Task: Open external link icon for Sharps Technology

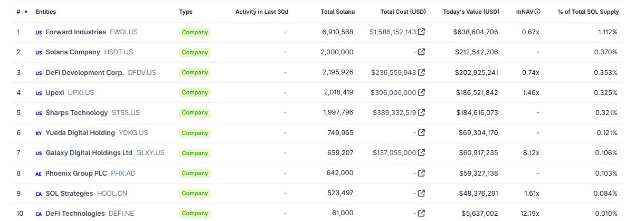Action: click(421, 112)
